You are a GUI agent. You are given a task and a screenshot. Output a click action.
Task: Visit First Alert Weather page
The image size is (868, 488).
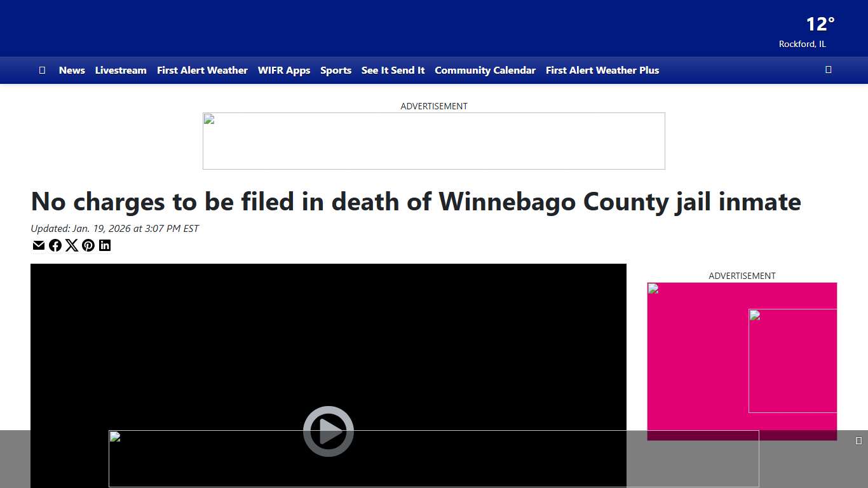click(x=202, y=71)
